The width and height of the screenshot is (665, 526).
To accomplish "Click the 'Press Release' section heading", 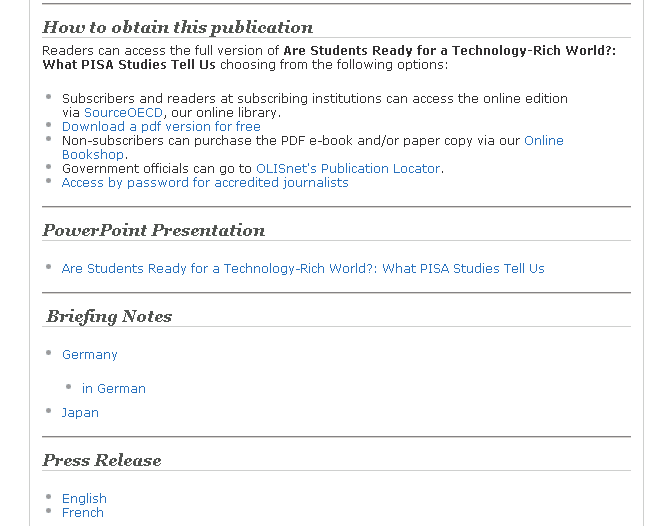I will point(101,460).
